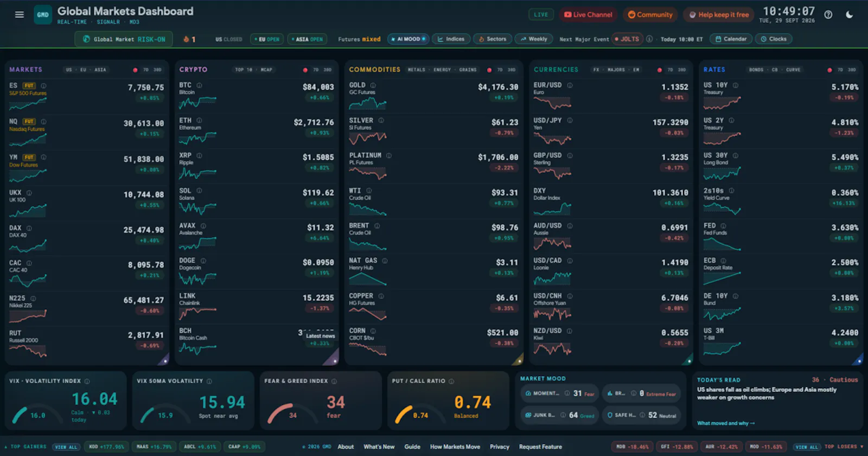Switch Rates panel to 30D range
This screenshot has width=868, height=456.
click(x=852, y=70)
